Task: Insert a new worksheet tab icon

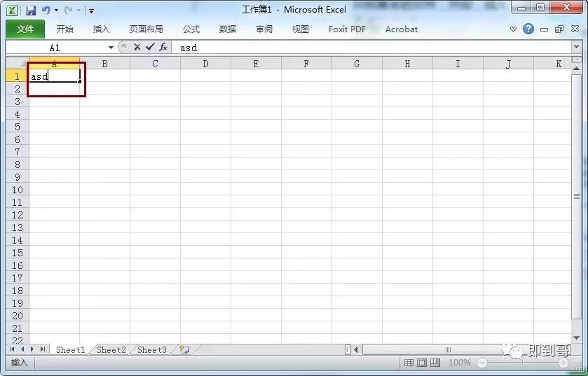Action: tap(184, 349)
